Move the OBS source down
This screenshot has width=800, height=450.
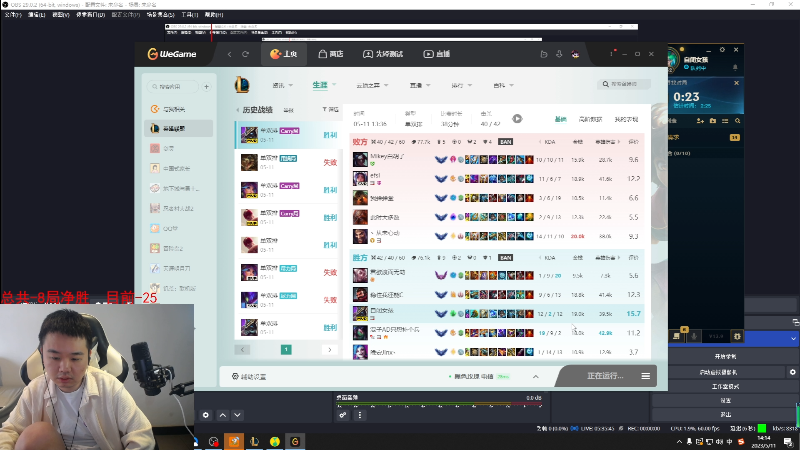click(237, 415)
